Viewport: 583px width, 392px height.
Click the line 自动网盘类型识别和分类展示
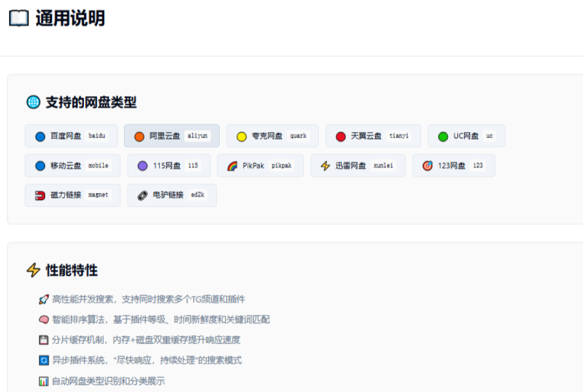click(109, 381)
